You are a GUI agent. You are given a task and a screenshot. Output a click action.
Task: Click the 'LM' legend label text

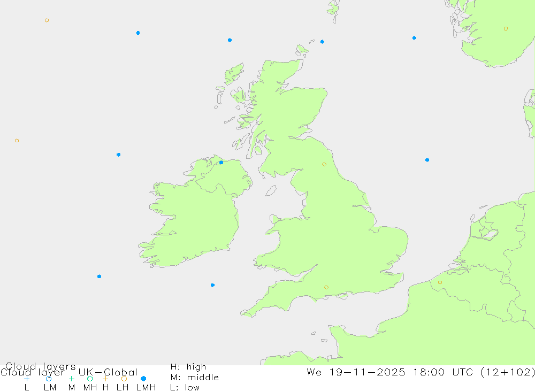tap(50, 388)
